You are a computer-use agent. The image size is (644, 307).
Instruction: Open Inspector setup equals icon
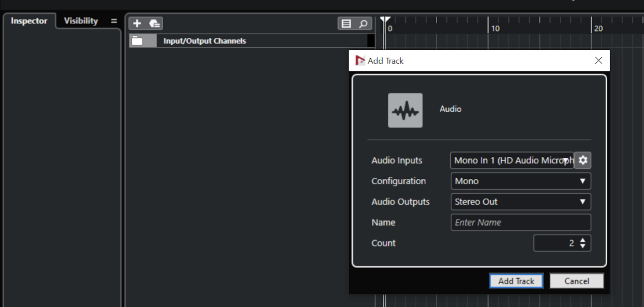114,21
